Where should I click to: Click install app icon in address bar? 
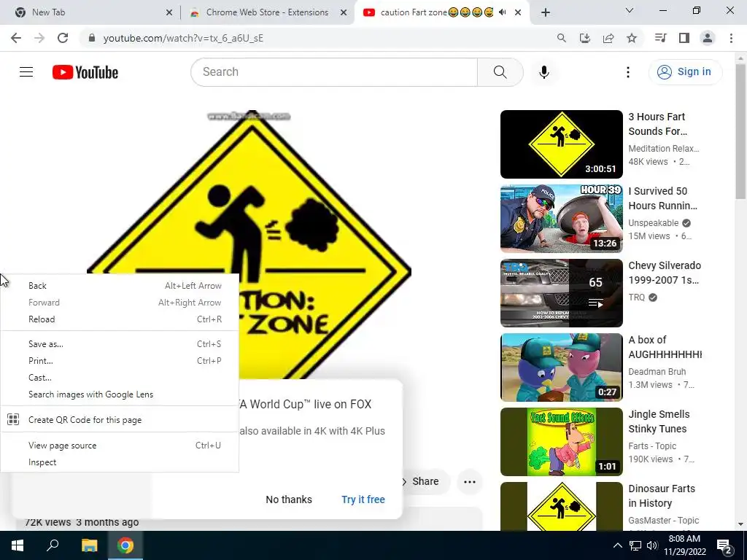pyautogui.click(x=585, y=38)
